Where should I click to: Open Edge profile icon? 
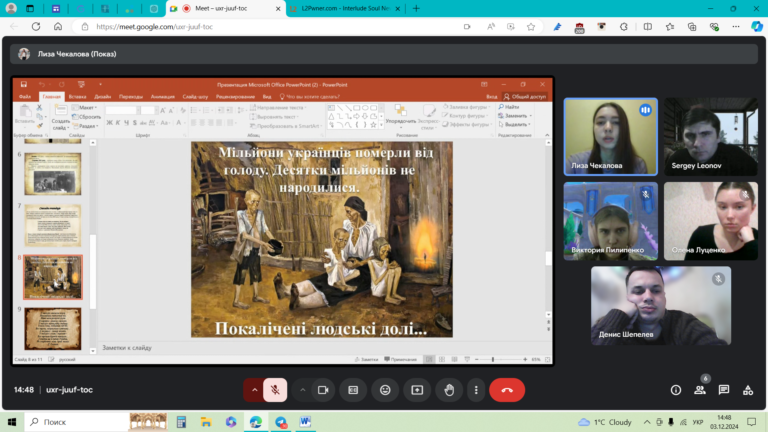click(11, 8)
